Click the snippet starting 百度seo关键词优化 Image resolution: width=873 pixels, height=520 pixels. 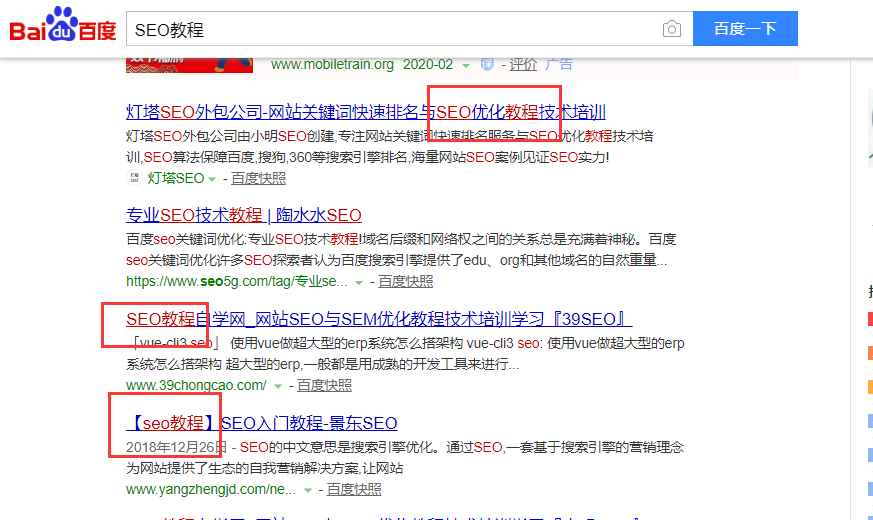[x=401, y=250]
